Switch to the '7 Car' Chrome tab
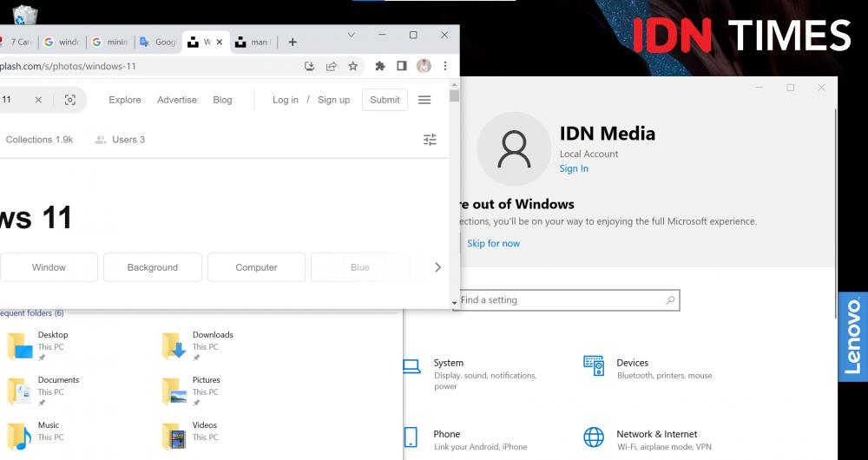The width and height of the screenshot is (868, 460). tap(16, 42)
